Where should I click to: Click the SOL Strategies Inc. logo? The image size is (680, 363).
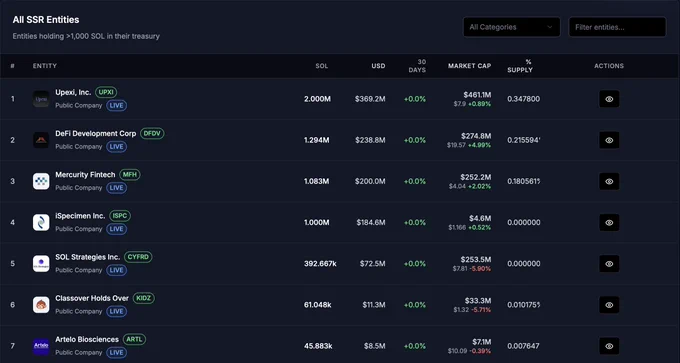(x=41, y=264)
